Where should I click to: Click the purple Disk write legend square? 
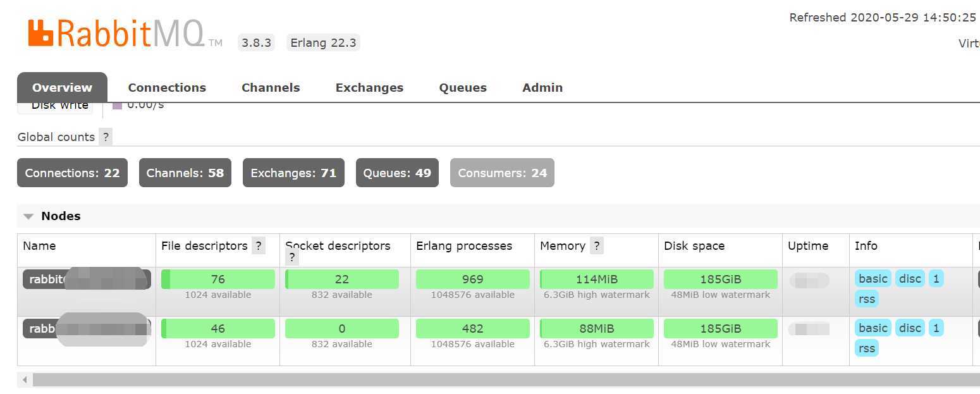click(x=117, y=106)
